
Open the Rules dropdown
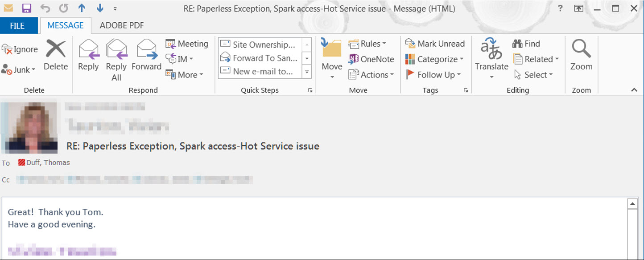pyautogui.click(x=369, y=43)
